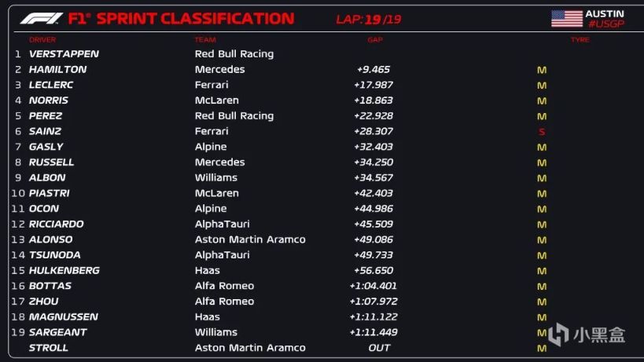Click driver name VERSTAPPEN
644x362 pixels.
click(64, 53)
